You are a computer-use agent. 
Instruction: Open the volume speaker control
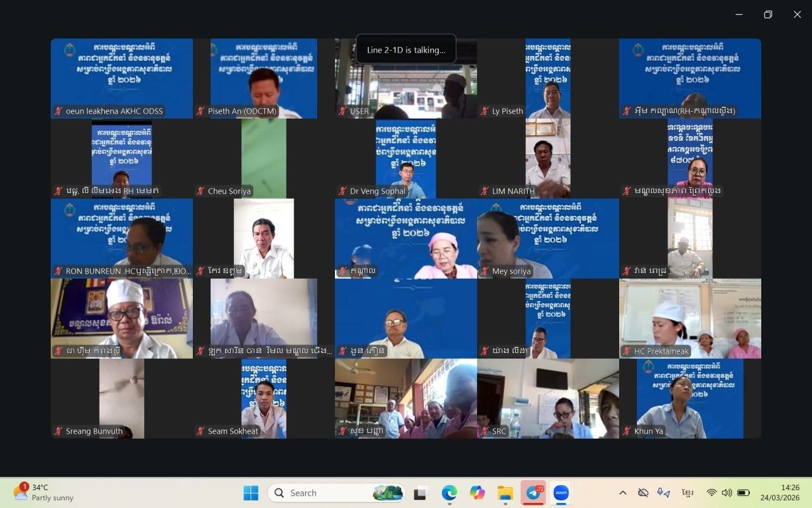(x=726, y=493)
